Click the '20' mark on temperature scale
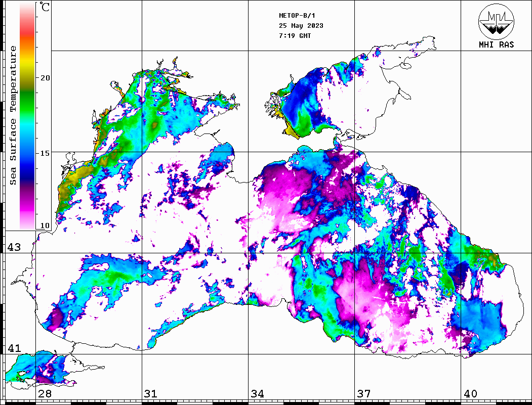This screenshot has width=532, height=405. coord(45,78)
